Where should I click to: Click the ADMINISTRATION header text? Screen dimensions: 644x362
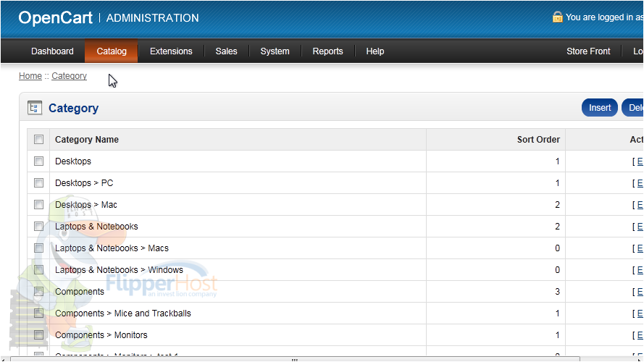click(x=152, y=18)
